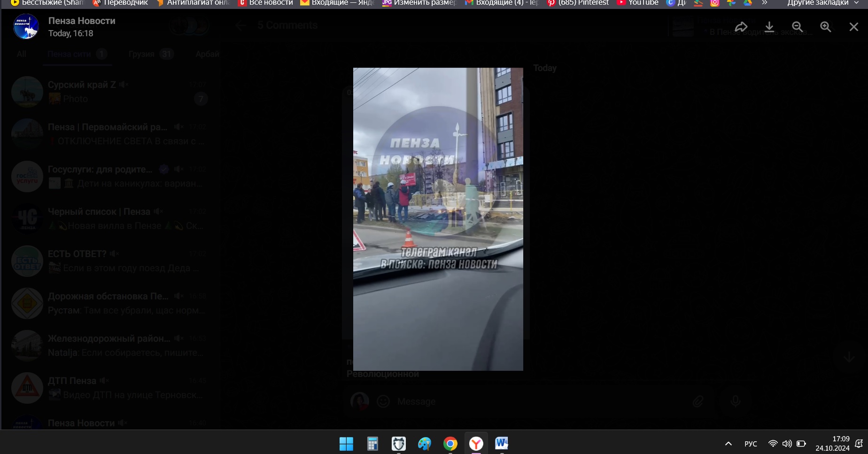The height and width of the screenshot is (454, 868).
Task: Download the video using the download icon
Action: coord(769,27)
